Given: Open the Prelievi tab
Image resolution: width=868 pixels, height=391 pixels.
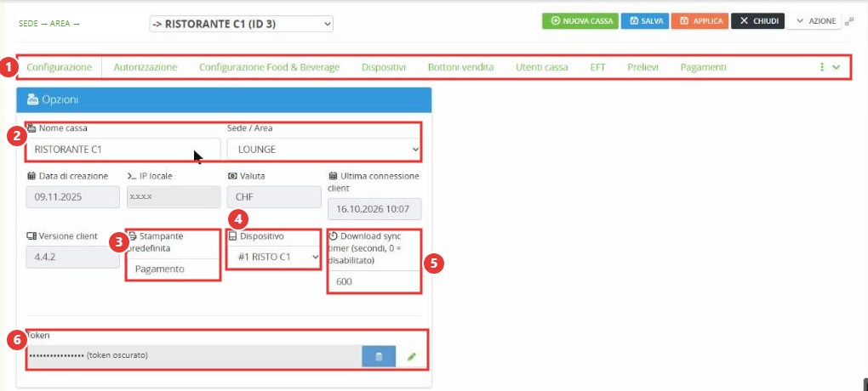Looking at the screenshot, I should coord(642,67).
